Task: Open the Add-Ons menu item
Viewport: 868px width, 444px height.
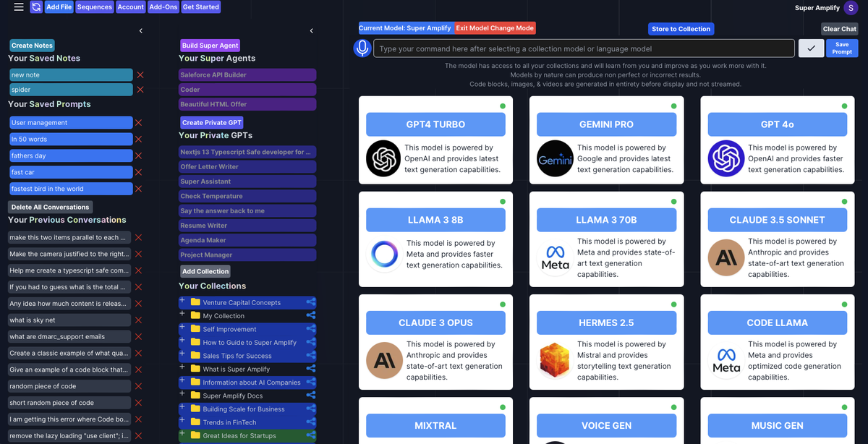Action: [163, 7]
